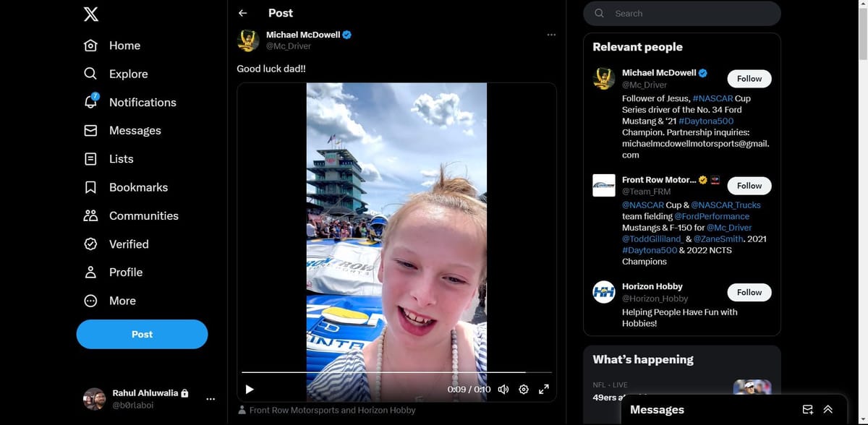
Task: Expand the video to fullscreen
Action: (x=543, y=389)
